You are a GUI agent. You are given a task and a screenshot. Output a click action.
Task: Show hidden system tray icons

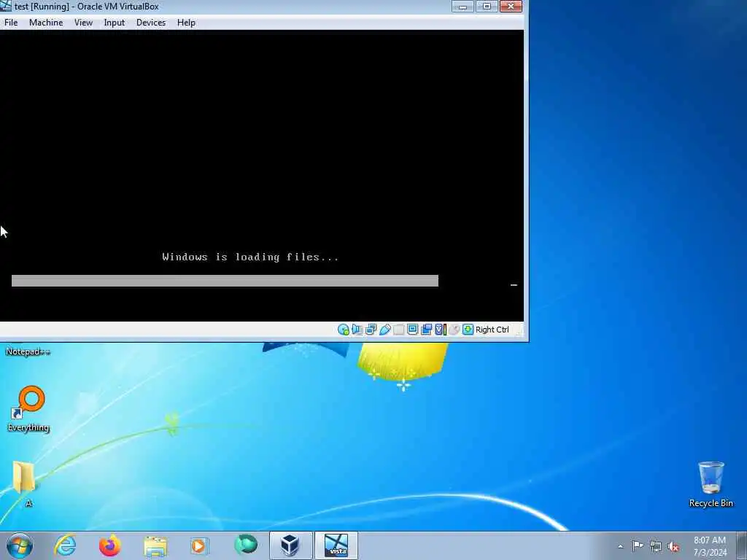[620, 546]
